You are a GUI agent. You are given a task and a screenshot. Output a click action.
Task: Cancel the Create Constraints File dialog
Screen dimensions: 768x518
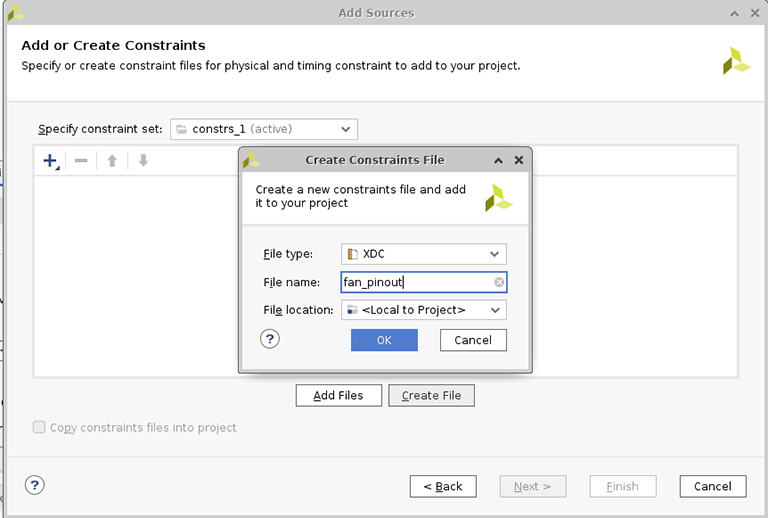[x=473, y=340]
